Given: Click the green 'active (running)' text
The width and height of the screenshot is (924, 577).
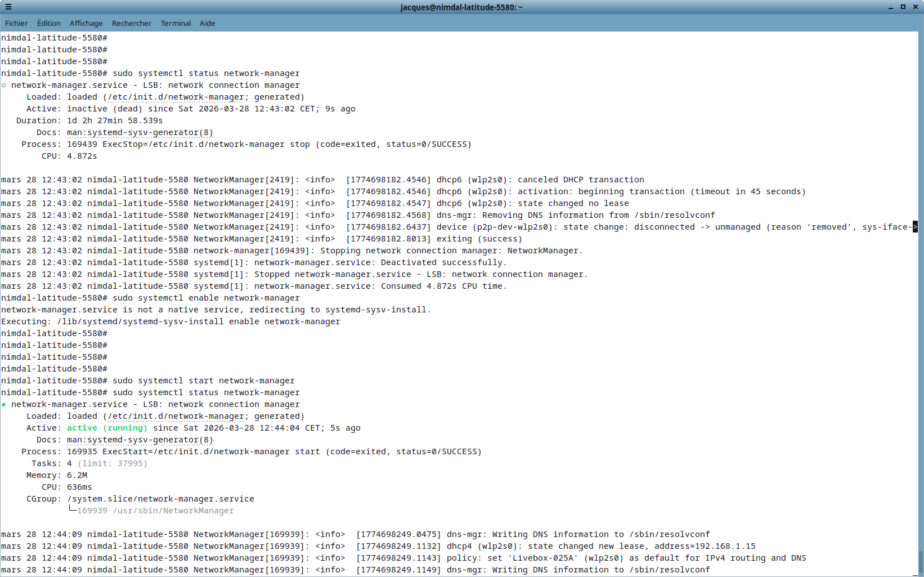Looking at the screenshot, I should coord(107,428).
